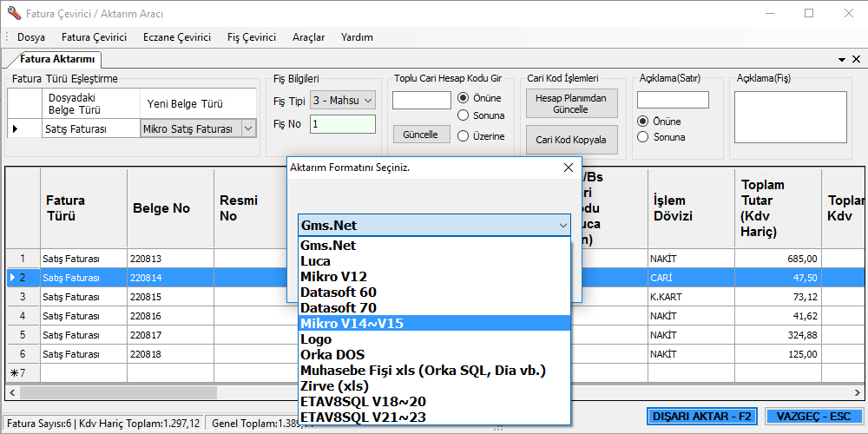Click the Satış Faturası cell in mapping grid
The image size is (868, 434).
coord(91,129)
